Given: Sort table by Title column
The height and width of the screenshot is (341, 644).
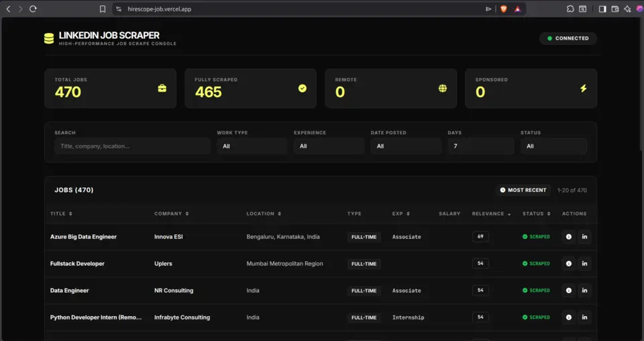Looking at the screenshot, I should (x=61, y=213).
